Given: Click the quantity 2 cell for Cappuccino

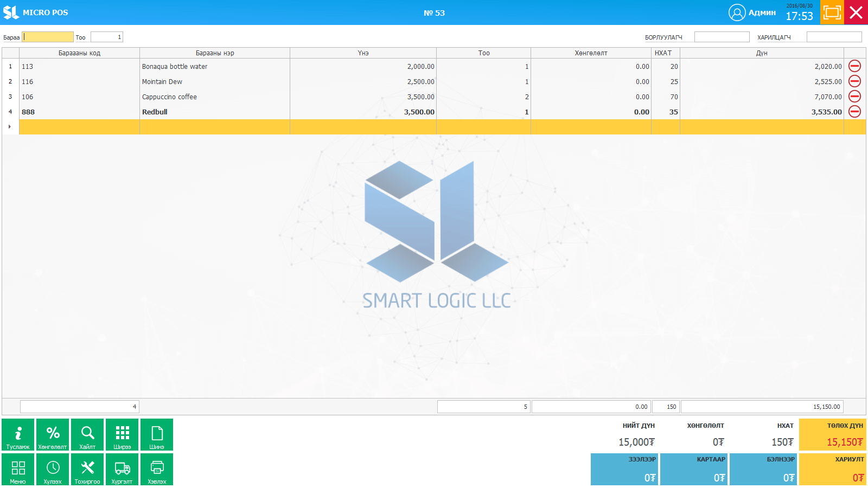Looking at the screenshot, I should [x=483, y=97].
